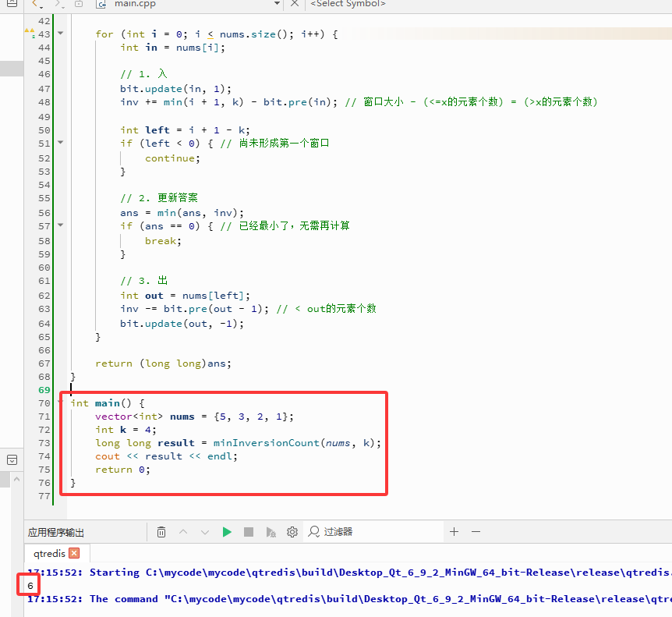The width and height of the screenshot is (672, 617).
Task: Click the 'return (long long)ans;' line
Action: tap(163, 363)
